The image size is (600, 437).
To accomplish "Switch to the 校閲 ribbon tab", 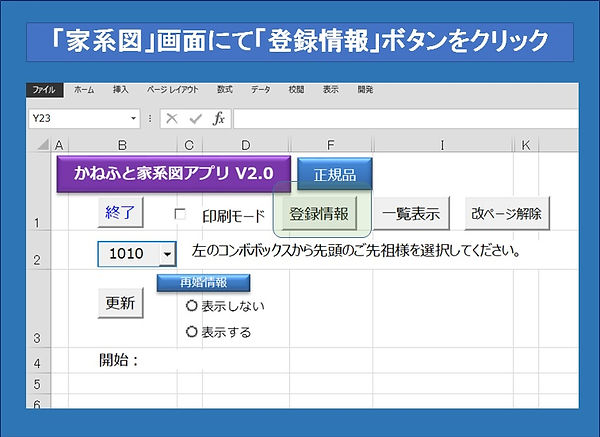I will (x=296, y=90).
